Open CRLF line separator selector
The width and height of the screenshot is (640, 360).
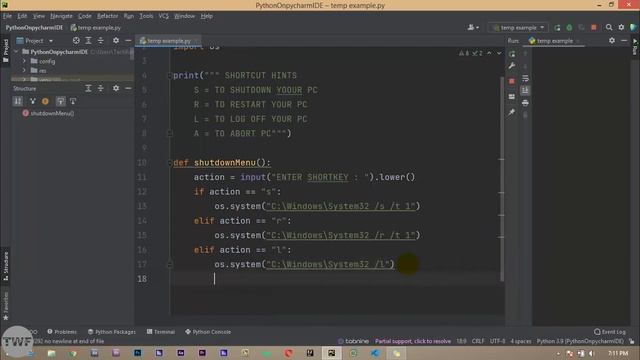pos(478,341)
